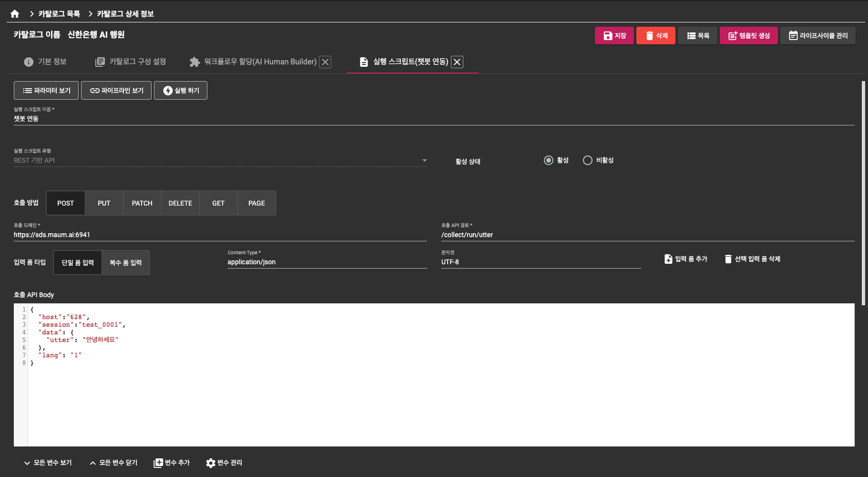Open 변수 관리 gear settings
Image resolution: width=868 pixels, height=477 pixels.
coord(211,463)
